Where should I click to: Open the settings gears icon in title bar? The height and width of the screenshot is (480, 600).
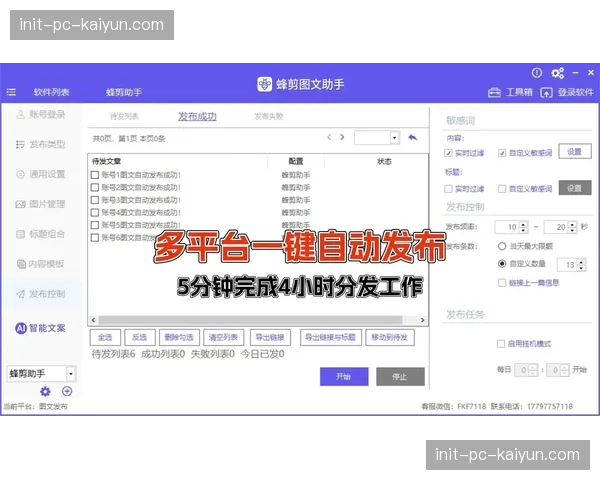tap(558, 73)
